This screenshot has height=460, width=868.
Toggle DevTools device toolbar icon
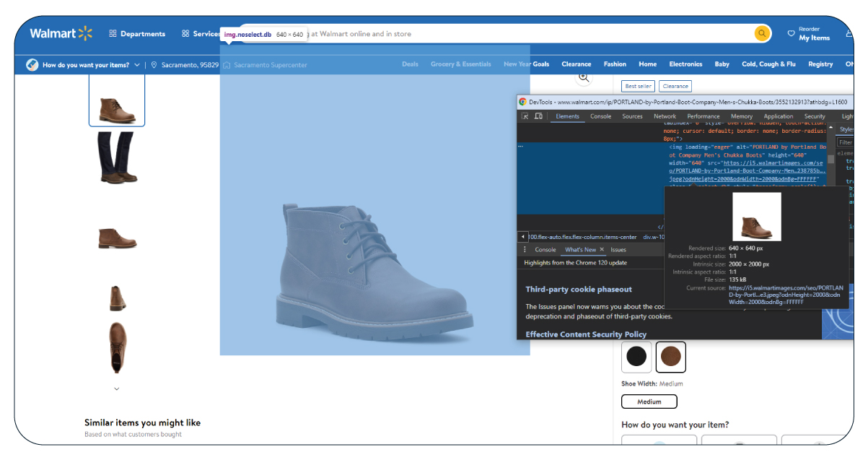click(538, 116)
